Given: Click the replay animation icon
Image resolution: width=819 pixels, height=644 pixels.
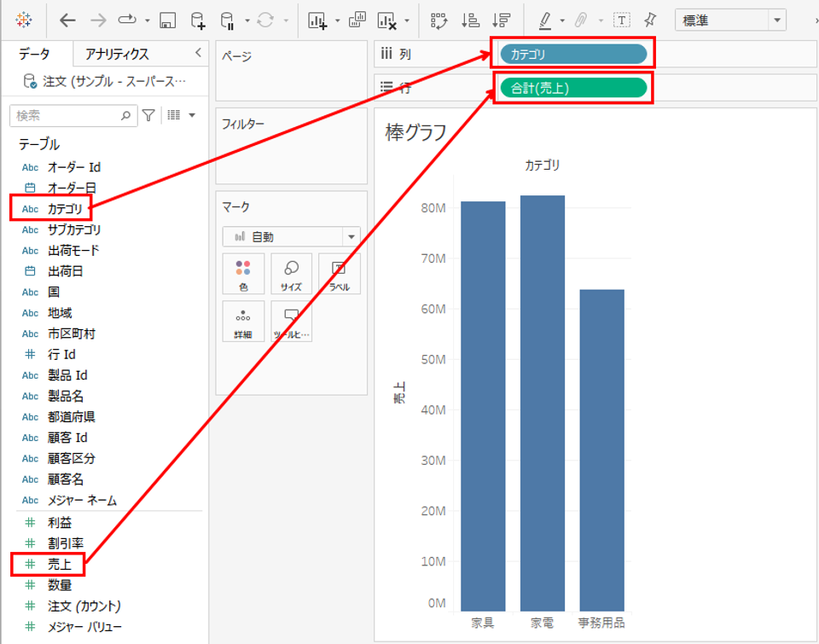Looking at the screenshot, I should [126, 20].
